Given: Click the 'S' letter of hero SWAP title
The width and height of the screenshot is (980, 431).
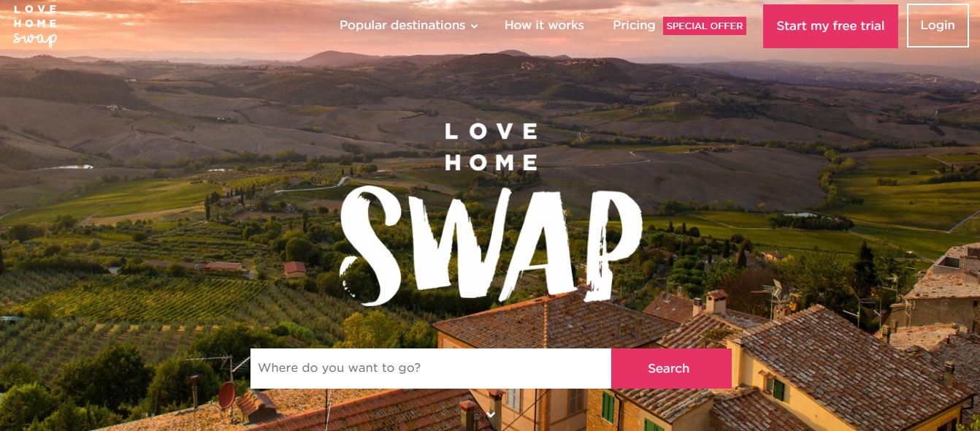Looking at the screenshot, I should (372, 245).
